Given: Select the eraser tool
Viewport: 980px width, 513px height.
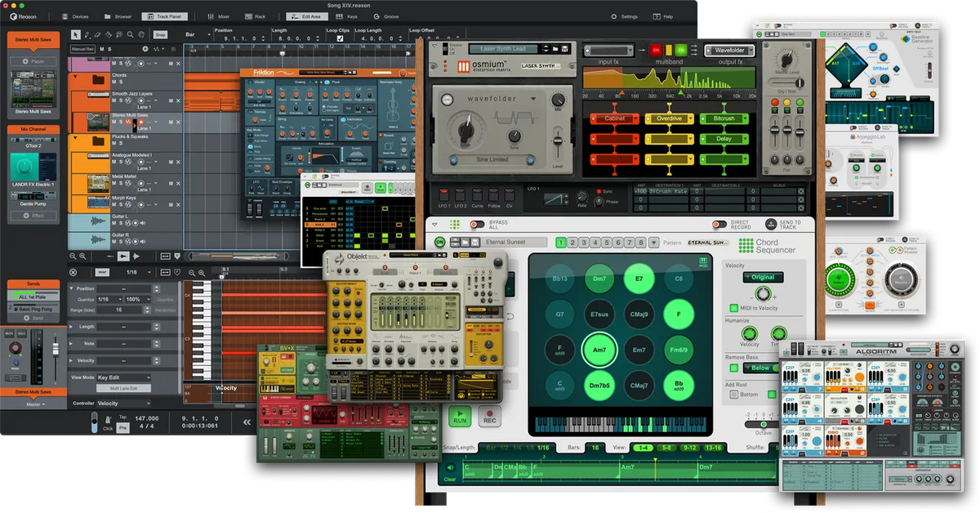Looking at the screenshot, I should (x=98, y=34).
